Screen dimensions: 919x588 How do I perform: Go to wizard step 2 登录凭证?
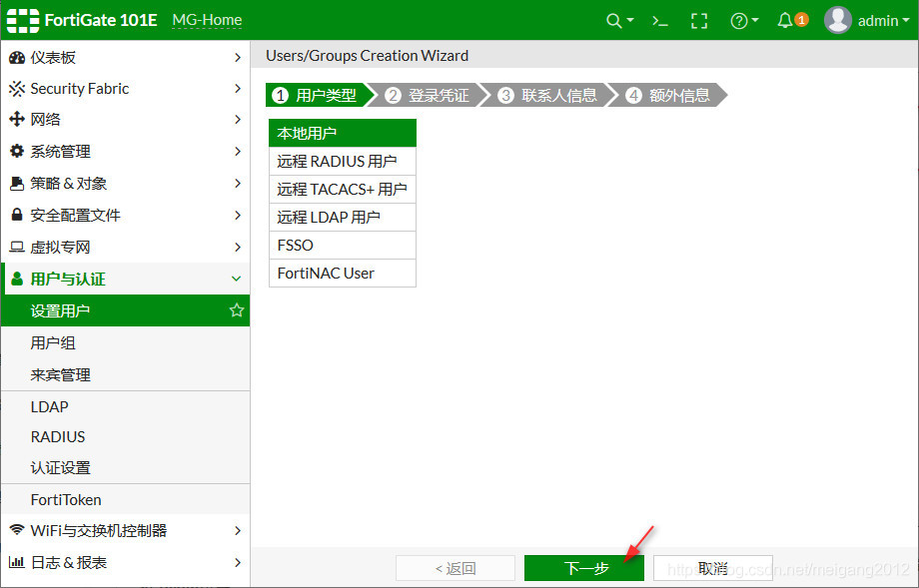[430, 95]
